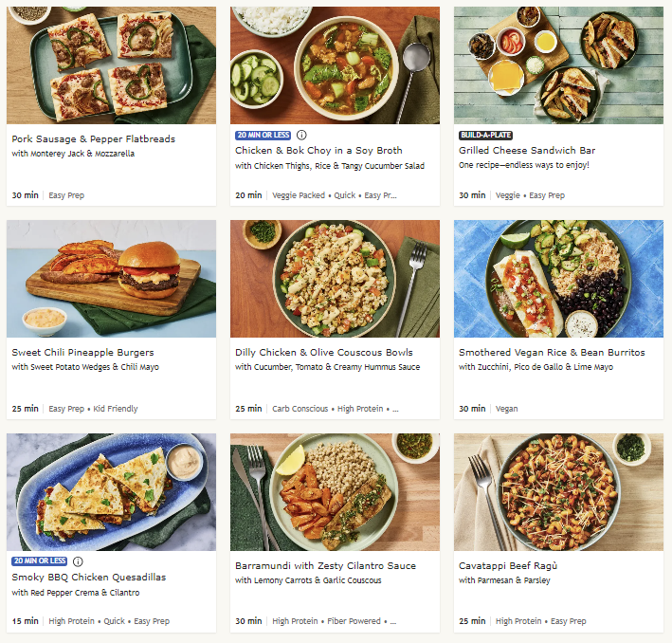Expand truncated tags on Barramundi card

tap(392, 621)
